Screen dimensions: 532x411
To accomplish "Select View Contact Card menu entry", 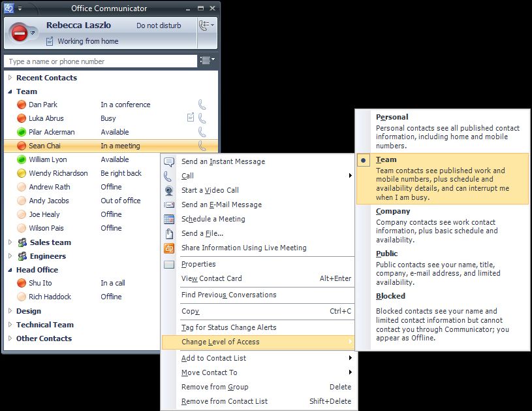I will [x=211, y=278].
